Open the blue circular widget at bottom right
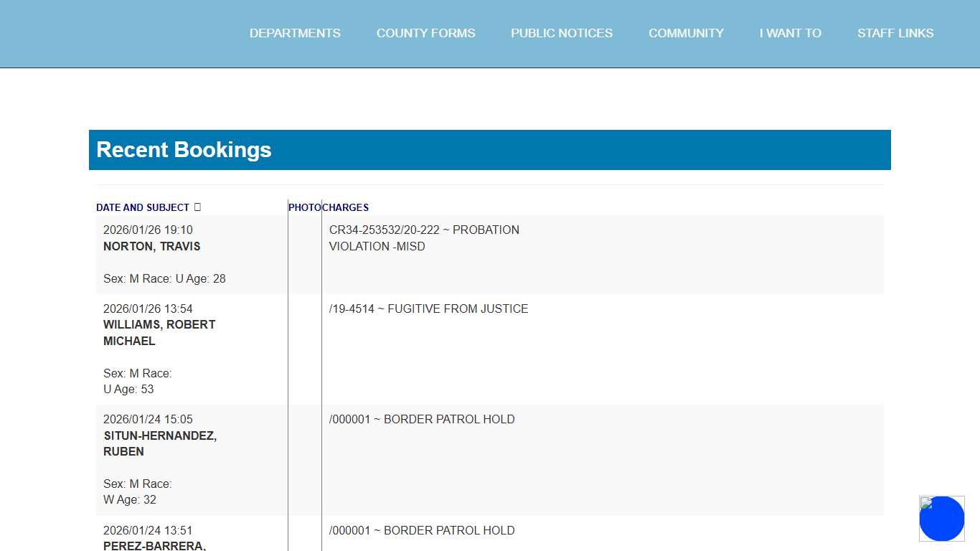Viewport: 980px width, 551px height. [941, 519]
